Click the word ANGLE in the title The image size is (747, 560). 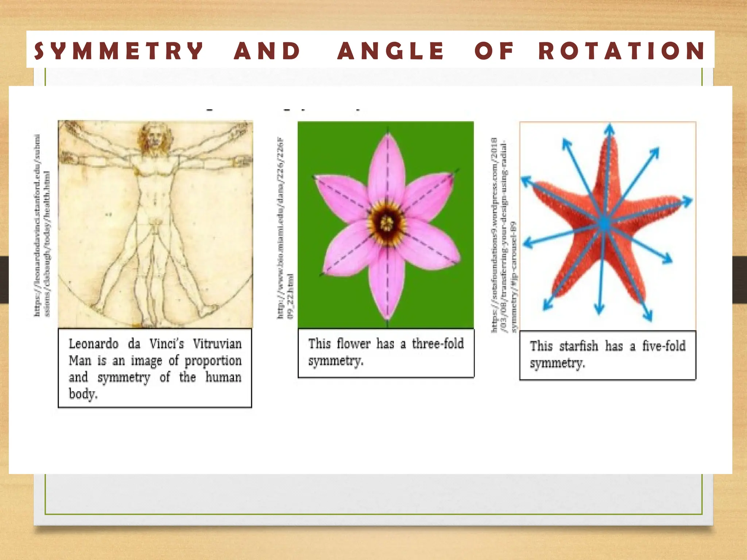point(391,51)
